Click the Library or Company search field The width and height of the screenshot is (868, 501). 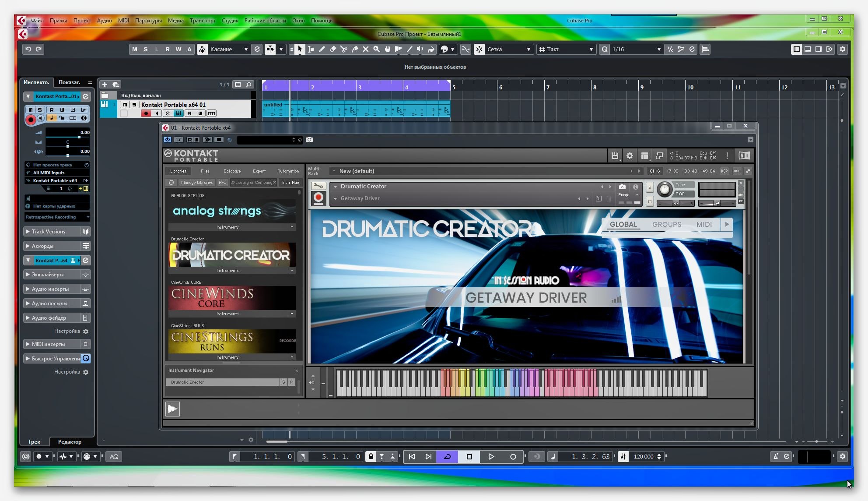click(253, 183)
